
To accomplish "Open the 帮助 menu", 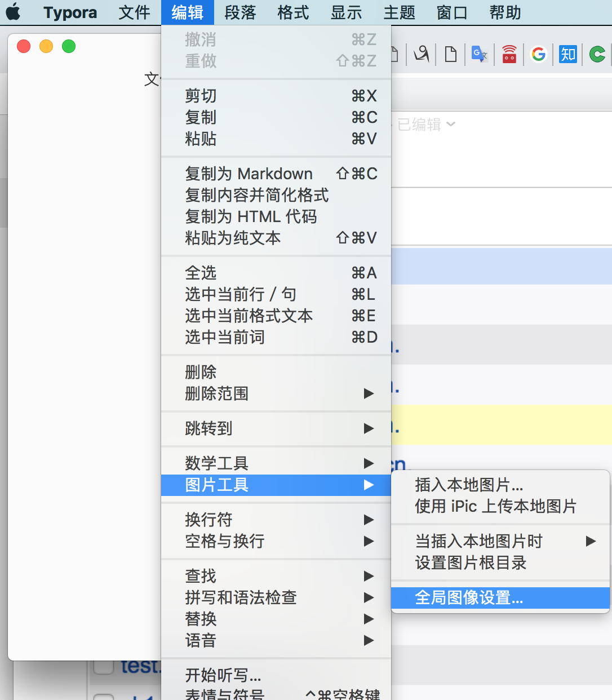I will pos(505,12).
